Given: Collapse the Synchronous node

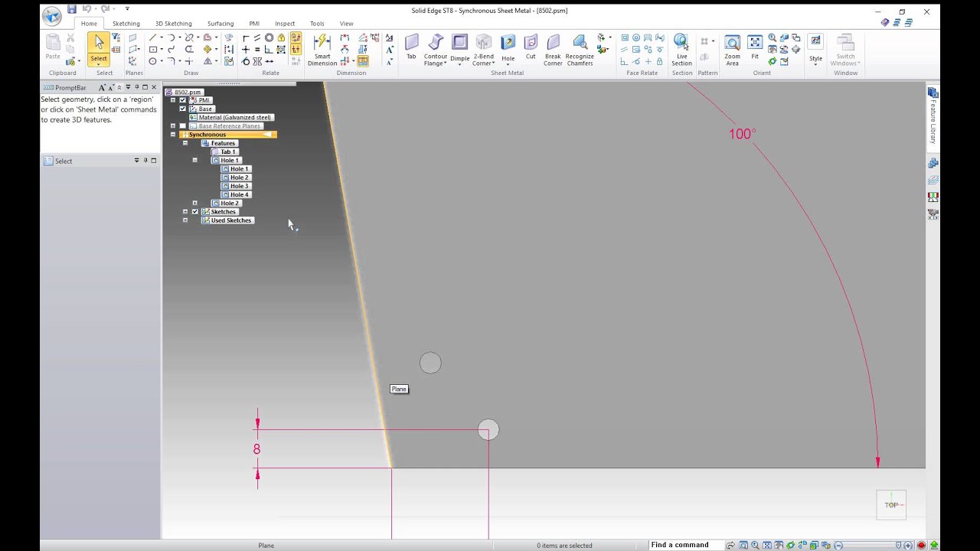Looking at the screenshot, I should pos(173,135).
